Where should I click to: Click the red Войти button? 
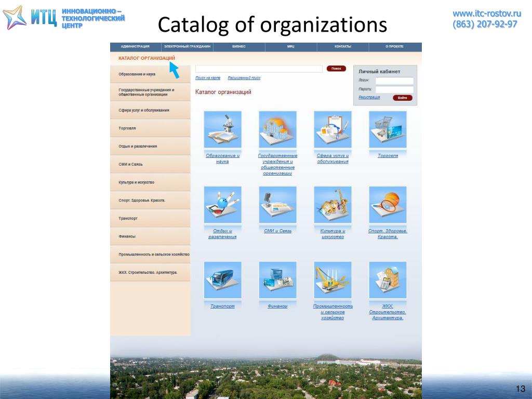[x=403, y=98]
